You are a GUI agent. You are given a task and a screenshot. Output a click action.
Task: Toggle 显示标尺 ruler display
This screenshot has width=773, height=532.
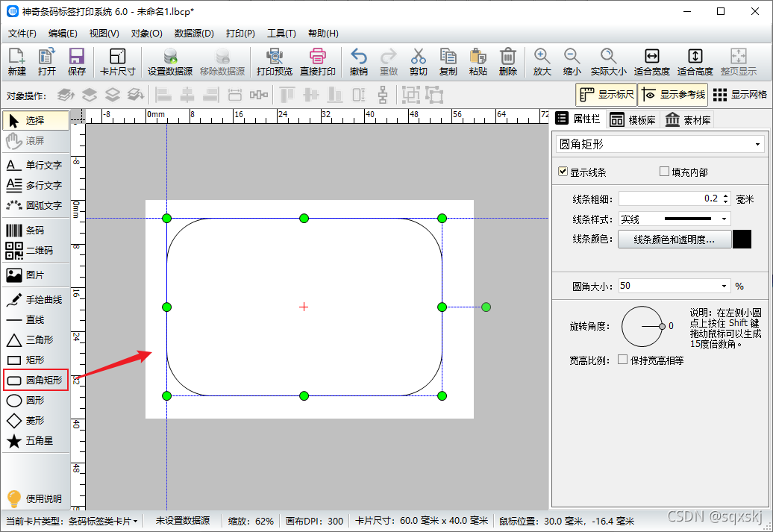(x=607, y=95)
